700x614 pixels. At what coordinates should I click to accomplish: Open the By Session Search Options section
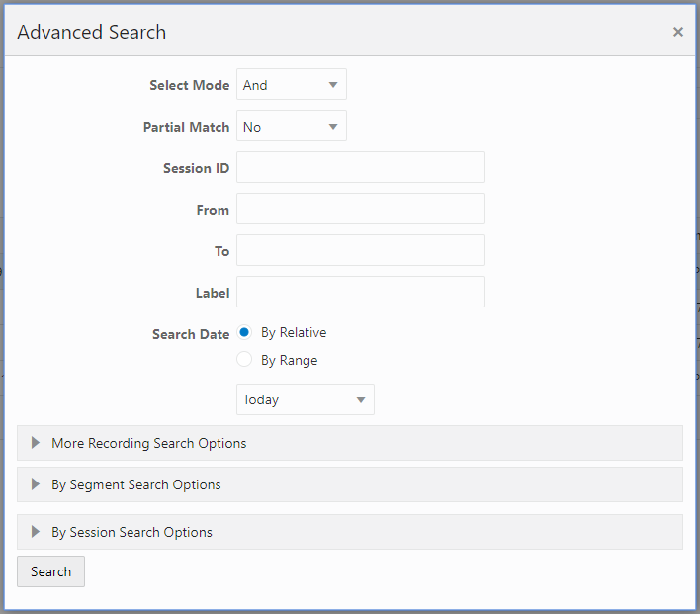point(132,532)
